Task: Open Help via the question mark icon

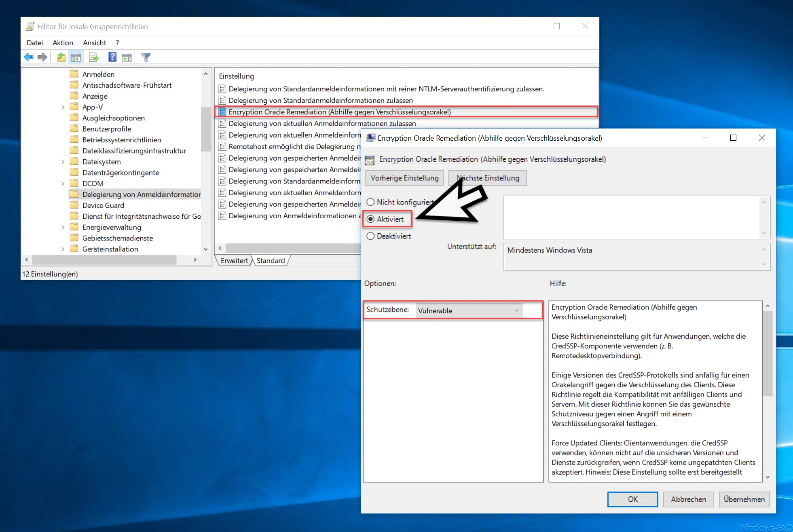Action: [x=112, y=57]
